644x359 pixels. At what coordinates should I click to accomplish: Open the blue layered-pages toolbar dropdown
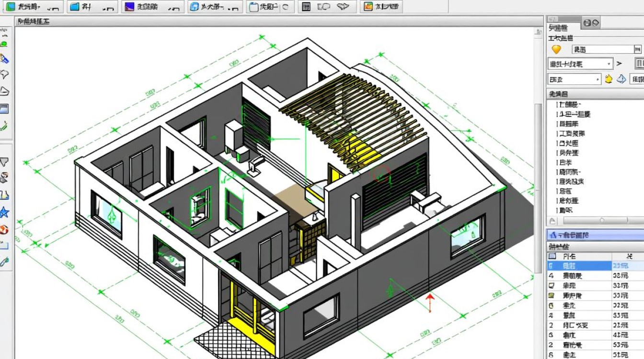click(x=213, y=7)
